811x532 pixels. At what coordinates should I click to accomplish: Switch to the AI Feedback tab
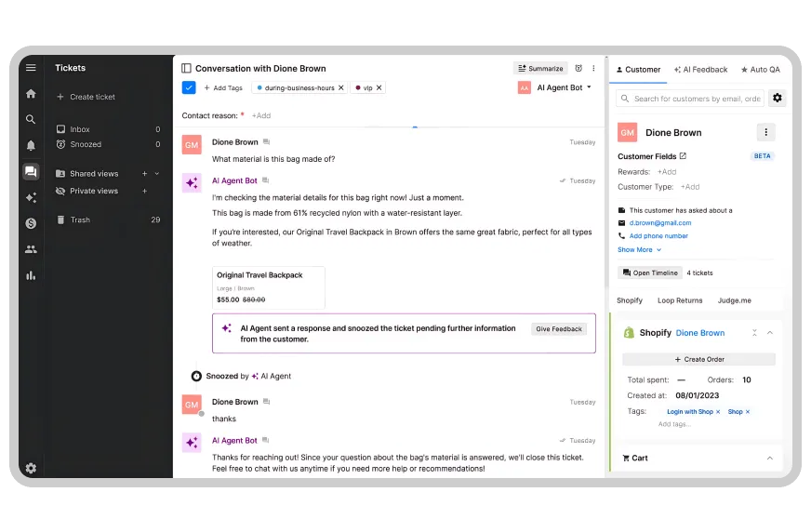click(701, 69)
